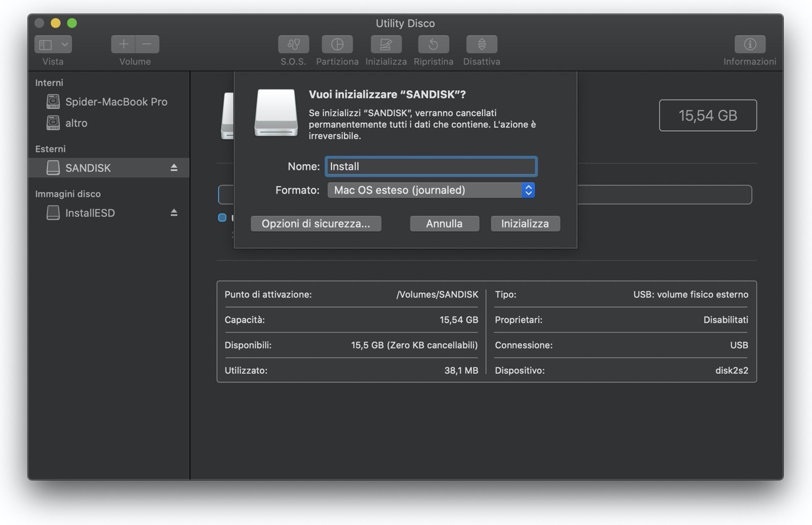Eject the InstallESD disk image
The image size is (812, 525).
click(174, 213)
